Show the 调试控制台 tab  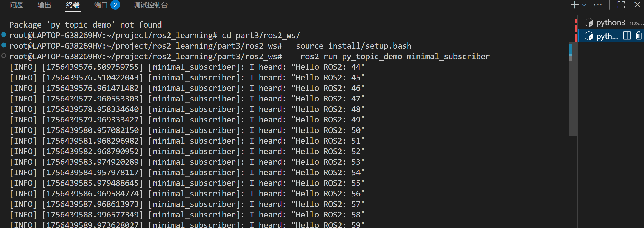(150, 5)
